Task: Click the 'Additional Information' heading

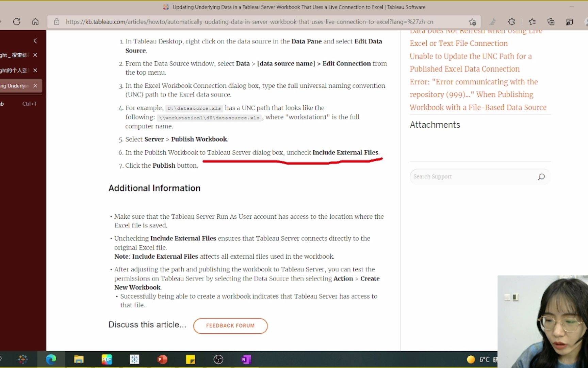Action: click(x=154, y=188)
